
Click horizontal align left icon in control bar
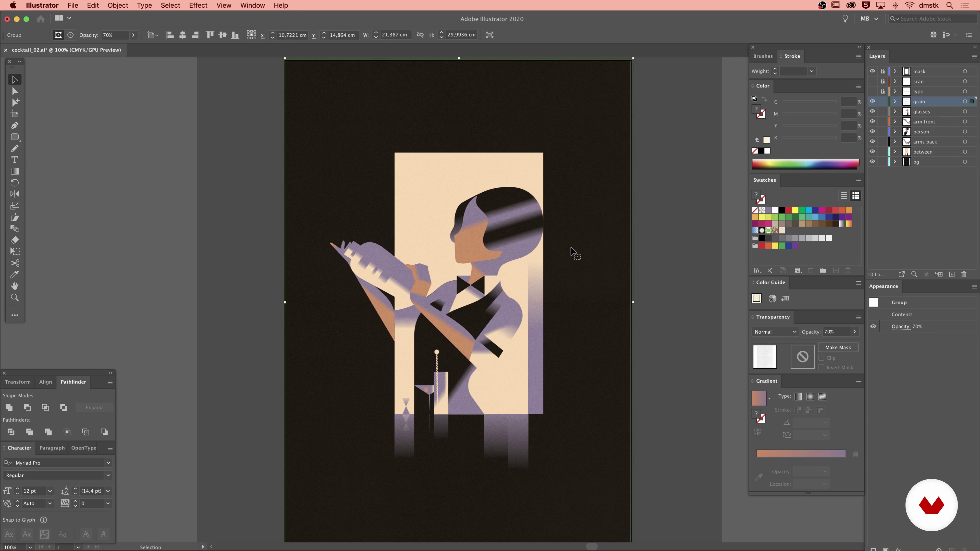click(x=170, y=35)
